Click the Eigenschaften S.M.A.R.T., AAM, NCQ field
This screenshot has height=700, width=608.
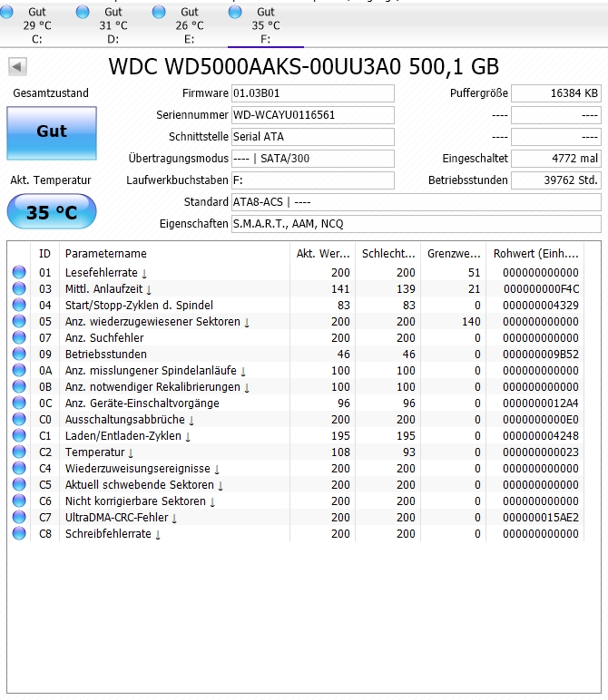coord(416,224)
